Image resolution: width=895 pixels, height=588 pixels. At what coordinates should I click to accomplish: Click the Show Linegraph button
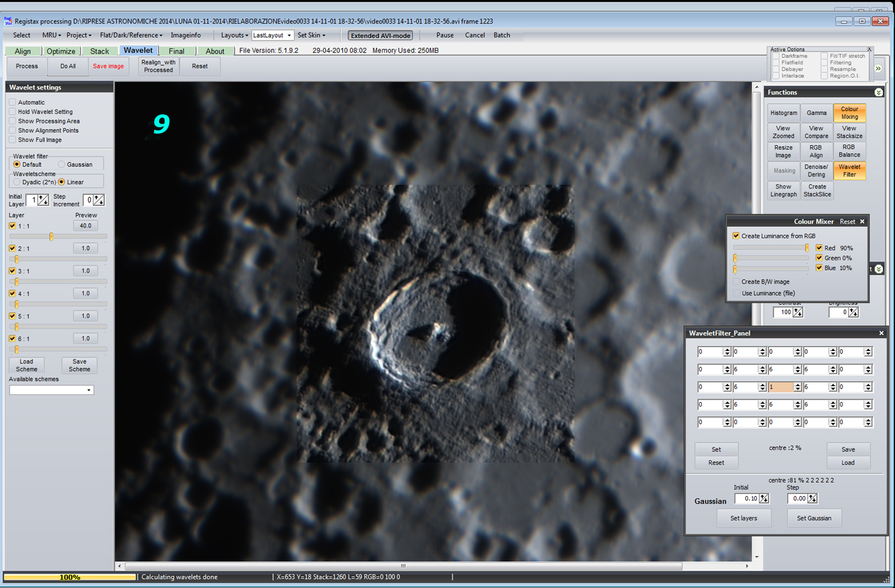click(x=783, y=190)
